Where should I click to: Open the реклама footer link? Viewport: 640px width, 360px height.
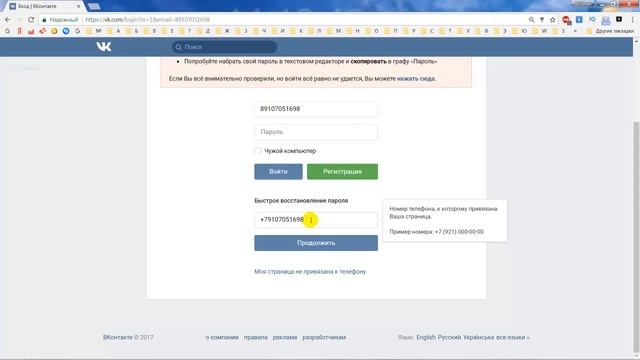[285, 337]
